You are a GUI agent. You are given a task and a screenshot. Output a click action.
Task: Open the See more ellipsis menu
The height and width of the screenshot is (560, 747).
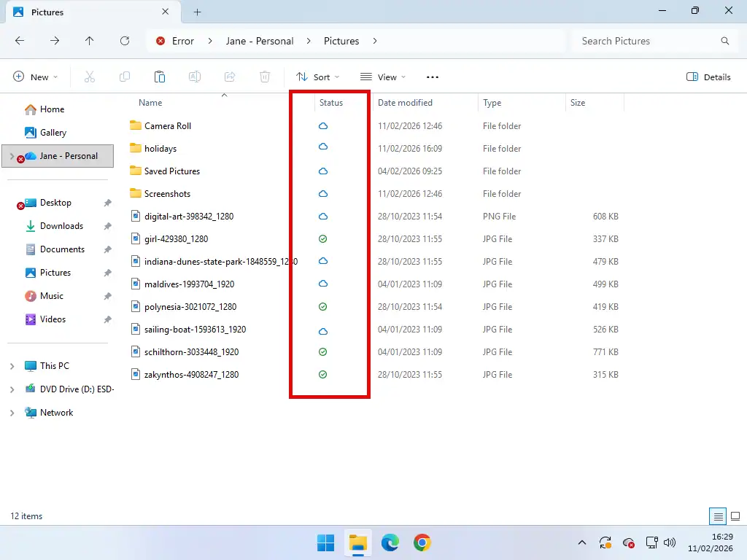[x=432, y=77]
